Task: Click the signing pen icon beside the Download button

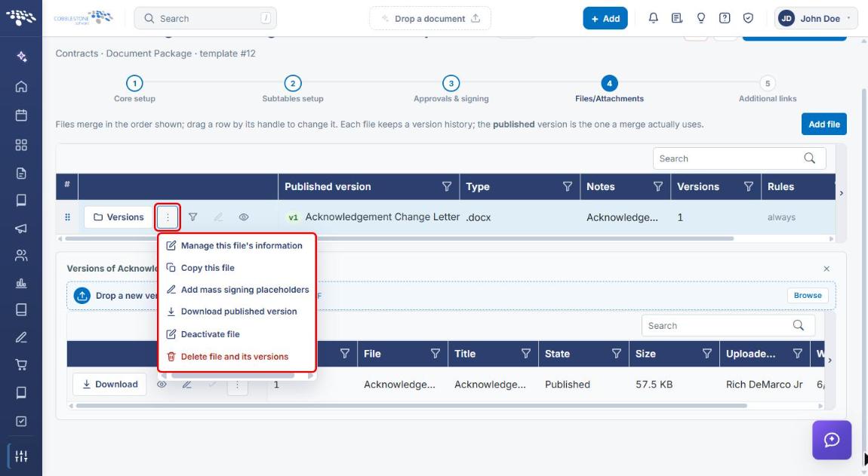Action: 187,384
